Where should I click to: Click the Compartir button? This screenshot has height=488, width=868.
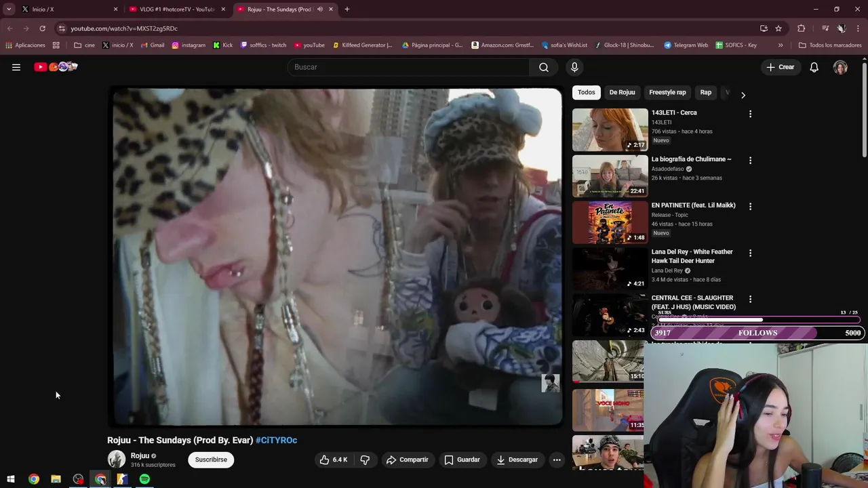[407, 460]
